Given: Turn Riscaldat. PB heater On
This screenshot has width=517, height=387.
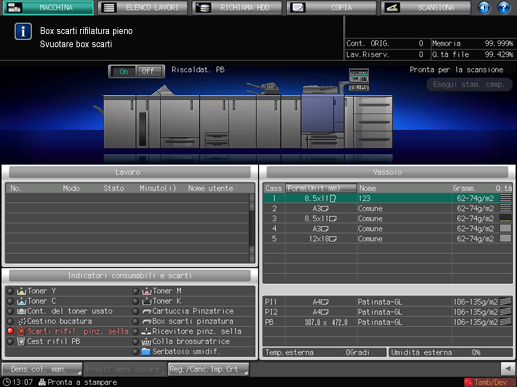Looking at the screenshot, I should [123, 72].
